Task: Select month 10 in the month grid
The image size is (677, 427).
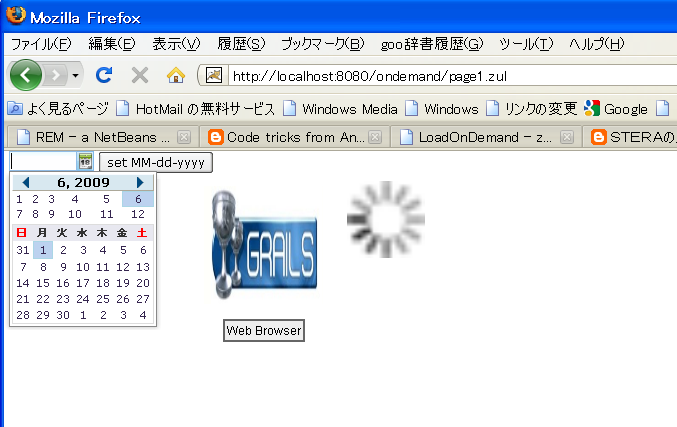Action: point(75,214)
